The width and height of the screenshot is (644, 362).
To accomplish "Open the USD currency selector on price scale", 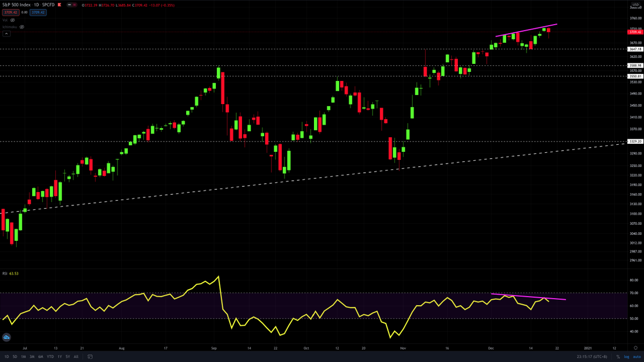I will click(635, 5).
